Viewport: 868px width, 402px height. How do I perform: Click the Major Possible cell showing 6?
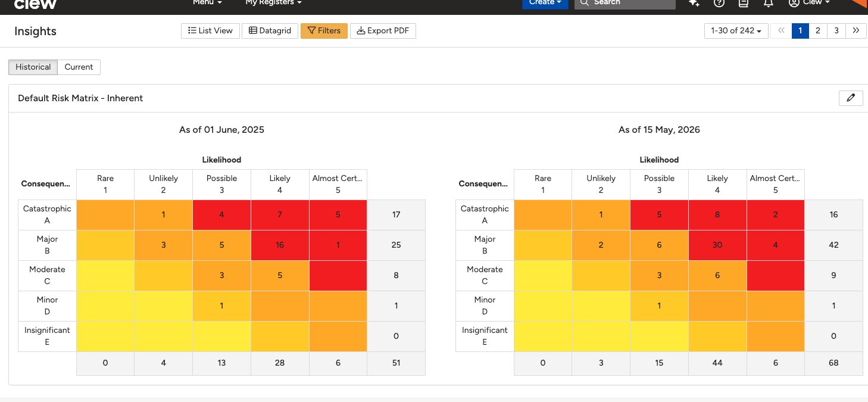coord(659,245)
